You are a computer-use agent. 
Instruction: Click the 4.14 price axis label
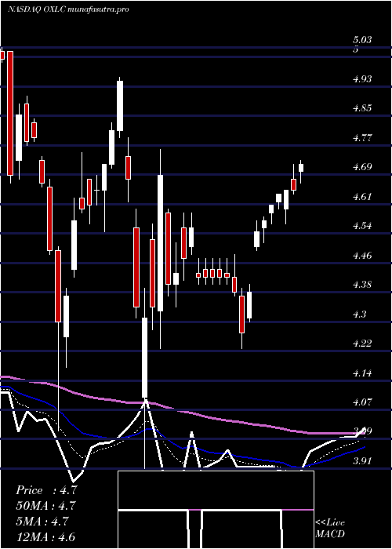362,373
